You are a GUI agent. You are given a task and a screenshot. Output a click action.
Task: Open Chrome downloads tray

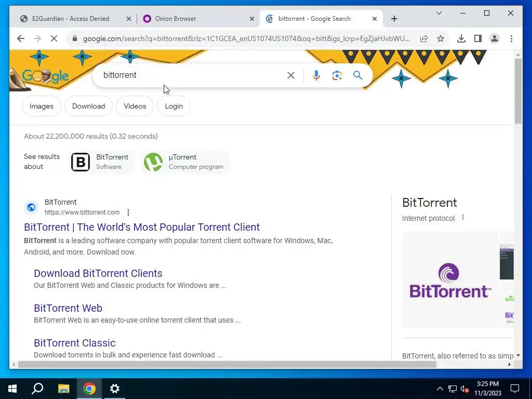(461, 38)
